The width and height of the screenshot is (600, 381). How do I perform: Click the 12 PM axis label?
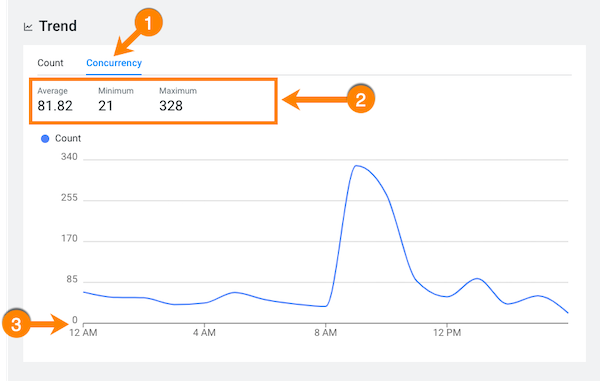(447, 332)
